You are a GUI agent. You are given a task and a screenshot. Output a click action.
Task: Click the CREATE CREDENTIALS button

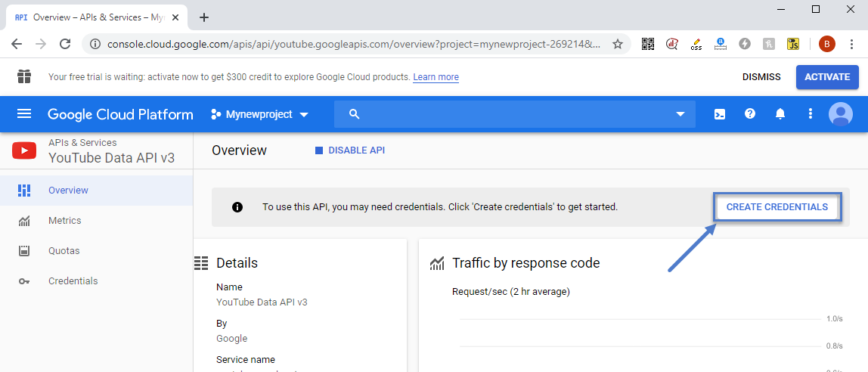coord(777,207)
